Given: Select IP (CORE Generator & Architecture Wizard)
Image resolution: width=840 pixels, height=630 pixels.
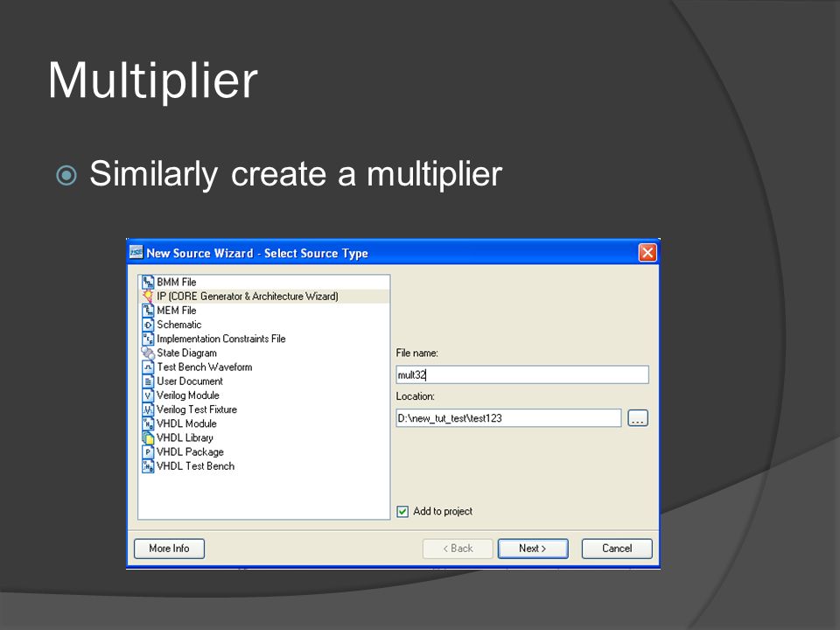Looking at the screenshot, I should [247, 297].
